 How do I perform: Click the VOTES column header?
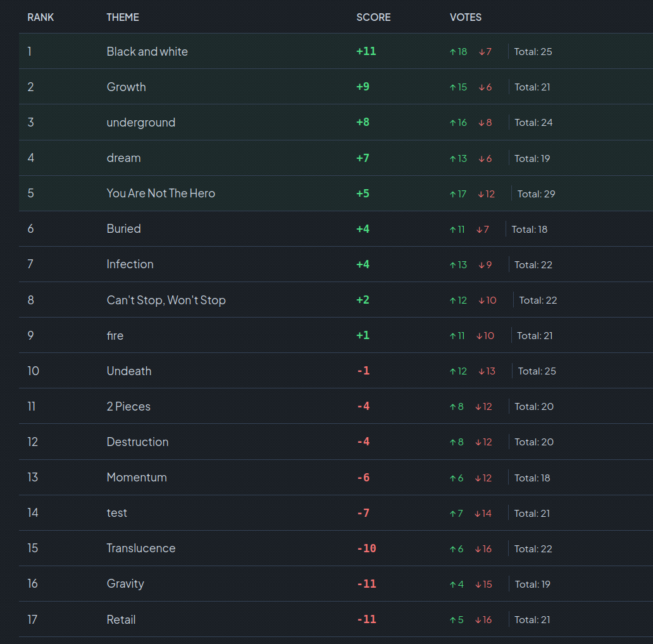pyautogui.click(x=466, y=17)
